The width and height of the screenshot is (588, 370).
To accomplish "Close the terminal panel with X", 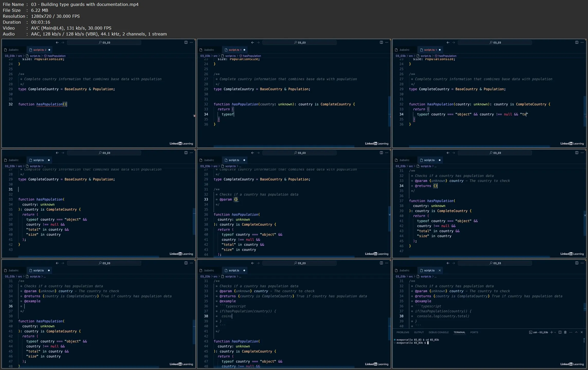I will pyautogui.click(x=582, y=332).
